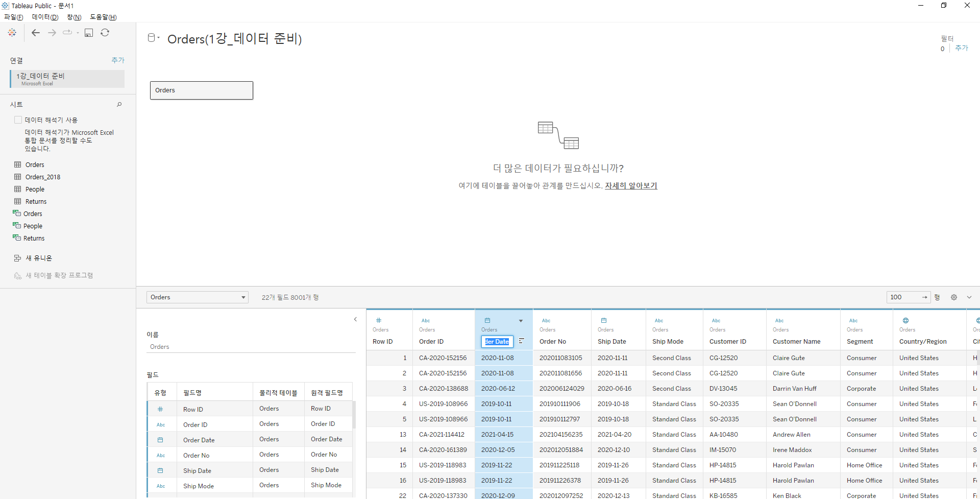The height and width of the screenshot is (499, 980).
Task: Go back with the left arrow
Action: pyautogui.click(x=36, y=33)
